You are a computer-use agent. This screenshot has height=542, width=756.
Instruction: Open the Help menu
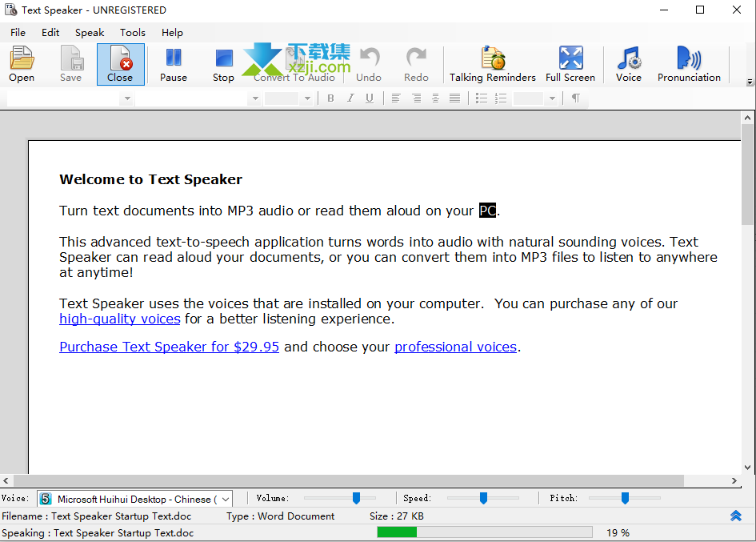click(172, 32)
